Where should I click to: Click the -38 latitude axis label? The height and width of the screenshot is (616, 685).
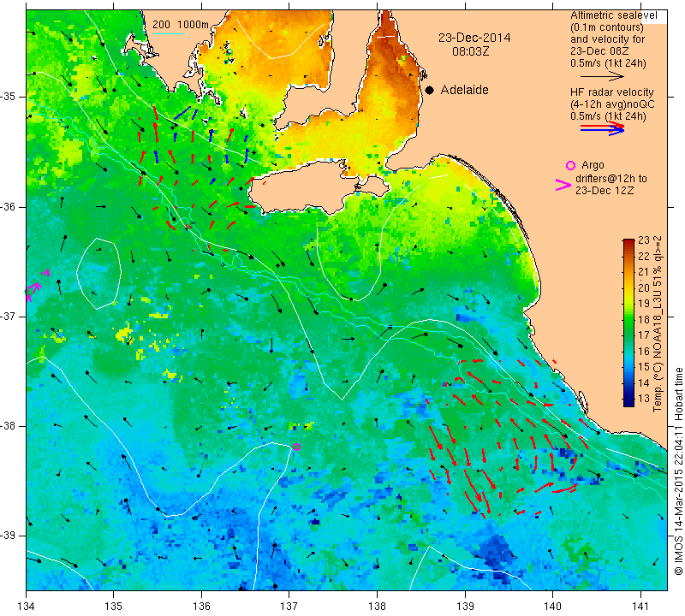[x=9, y=426]
